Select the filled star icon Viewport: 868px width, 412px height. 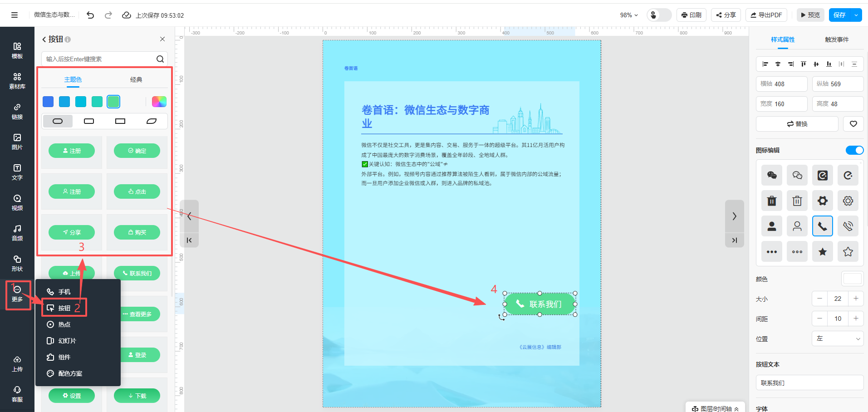[x=822, y=252]
